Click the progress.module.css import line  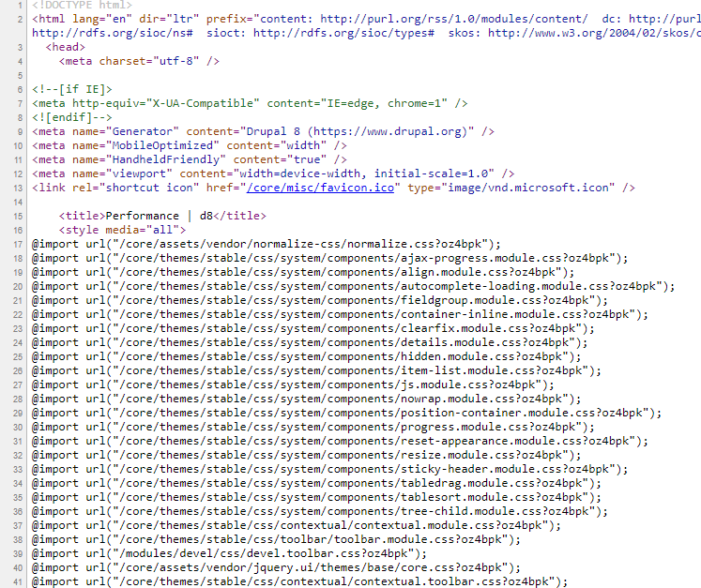[x=312, y=427]
